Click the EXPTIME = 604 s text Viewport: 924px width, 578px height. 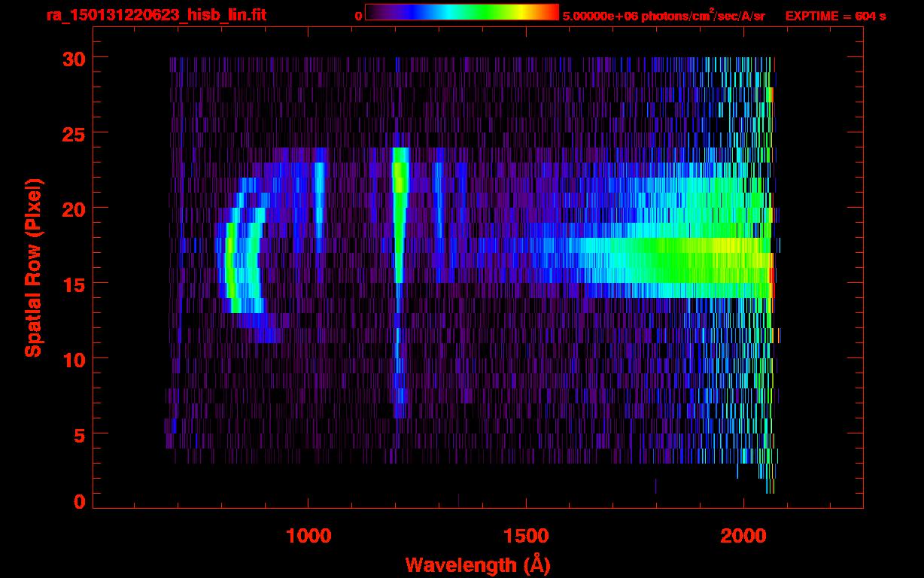tap(835, 16)
